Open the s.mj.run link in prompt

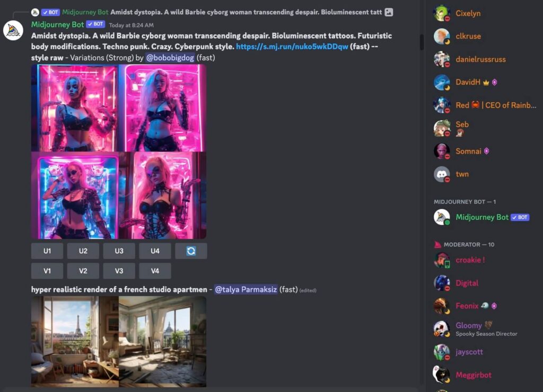click(x=292, y=47)
